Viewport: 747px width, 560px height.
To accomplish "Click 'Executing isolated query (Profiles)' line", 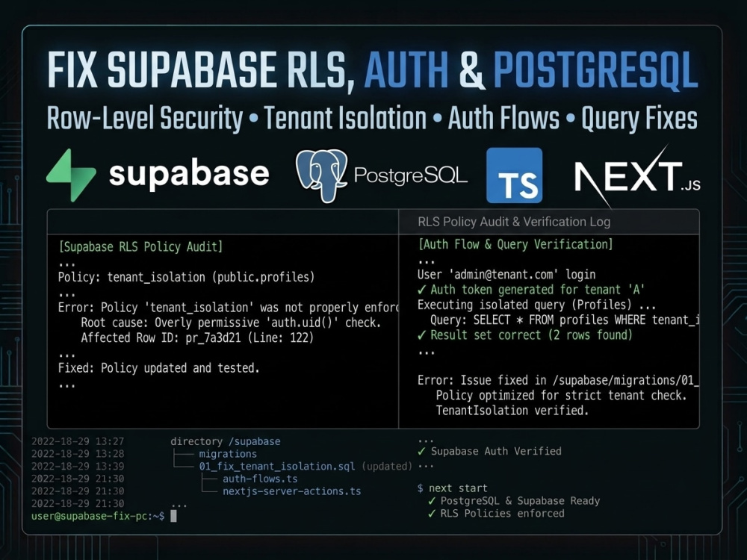I will point(536,305).
